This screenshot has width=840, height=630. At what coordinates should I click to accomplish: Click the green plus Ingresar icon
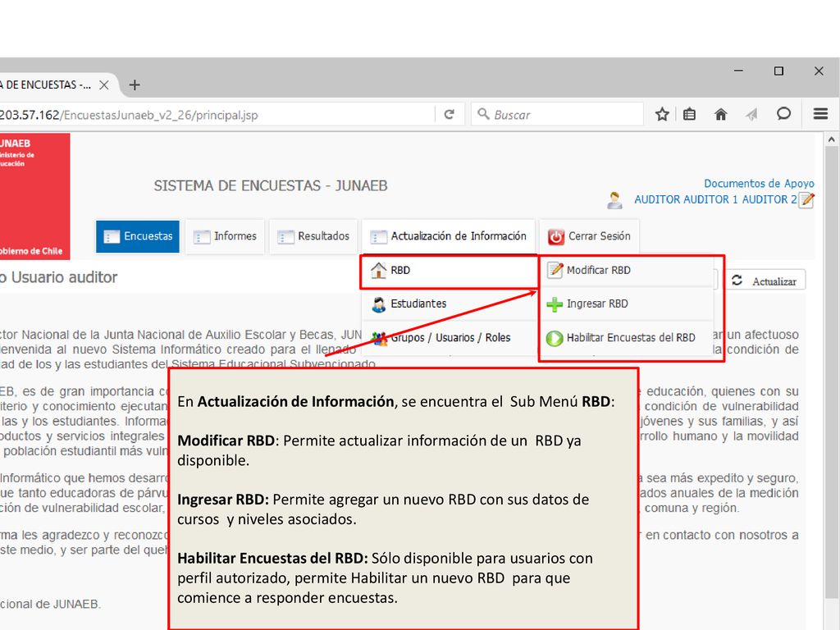point(555,304)
